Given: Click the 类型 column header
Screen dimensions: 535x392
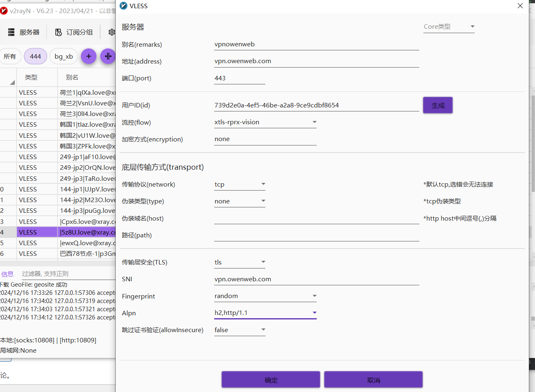Looking at the screenshot, I should click(37, 77).
